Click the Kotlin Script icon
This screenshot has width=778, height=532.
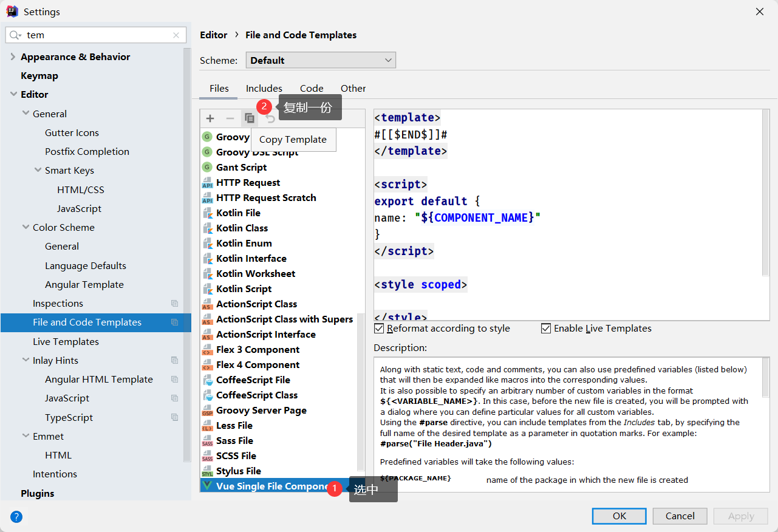[x=207, y=288]
